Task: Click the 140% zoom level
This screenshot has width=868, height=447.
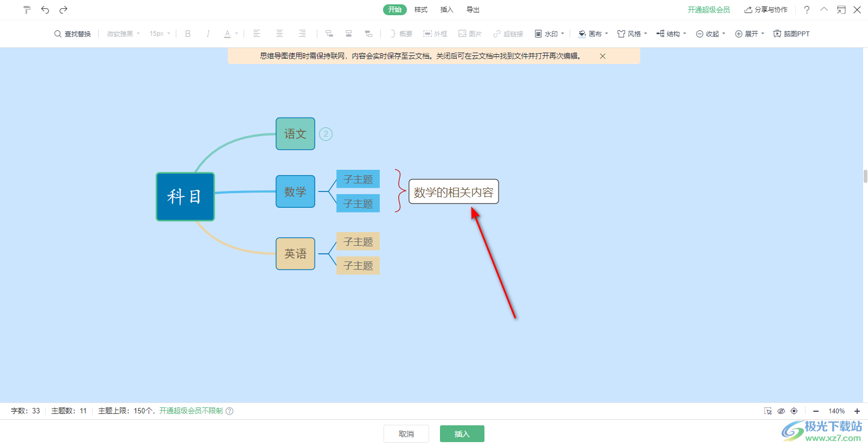Action: point(837,411)
